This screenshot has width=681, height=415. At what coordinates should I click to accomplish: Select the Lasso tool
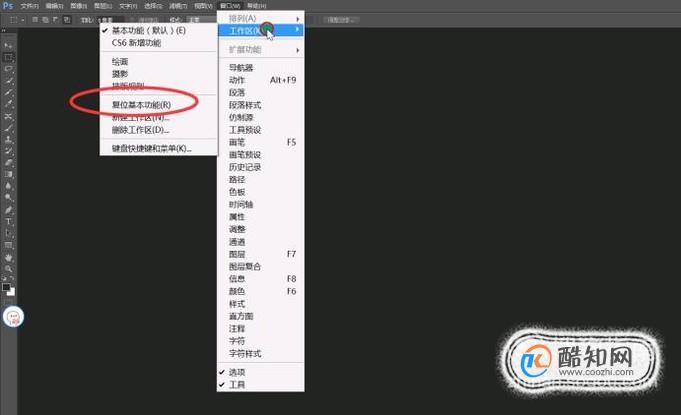click(8, 69)
